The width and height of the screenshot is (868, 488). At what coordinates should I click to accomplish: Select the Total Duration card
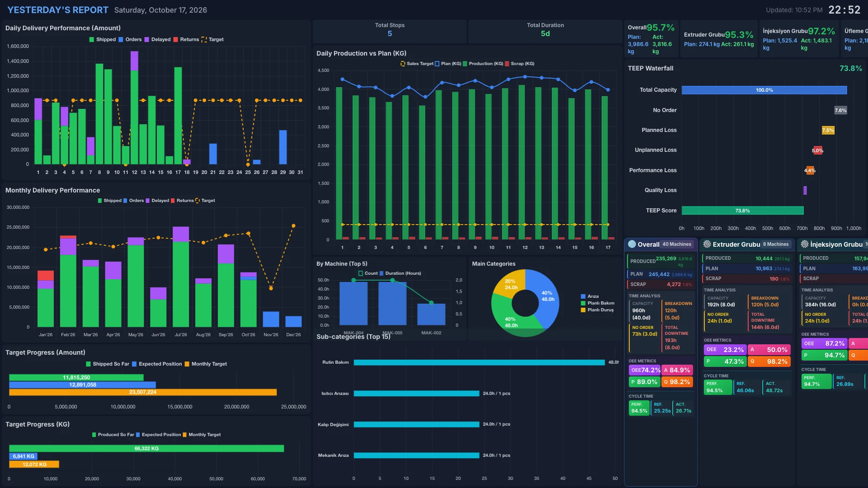tap(545, 31)
